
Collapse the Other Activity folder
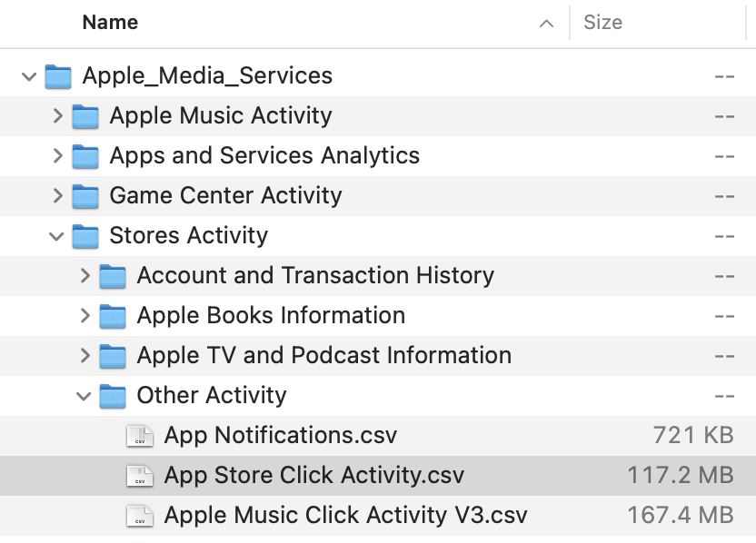tap(84, 396)
